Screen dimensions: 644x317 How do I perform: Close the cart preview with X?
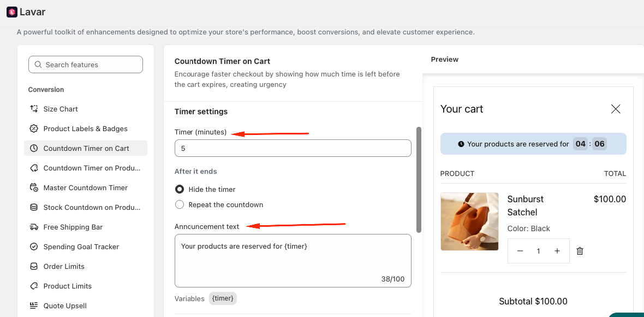pos(616,109)
